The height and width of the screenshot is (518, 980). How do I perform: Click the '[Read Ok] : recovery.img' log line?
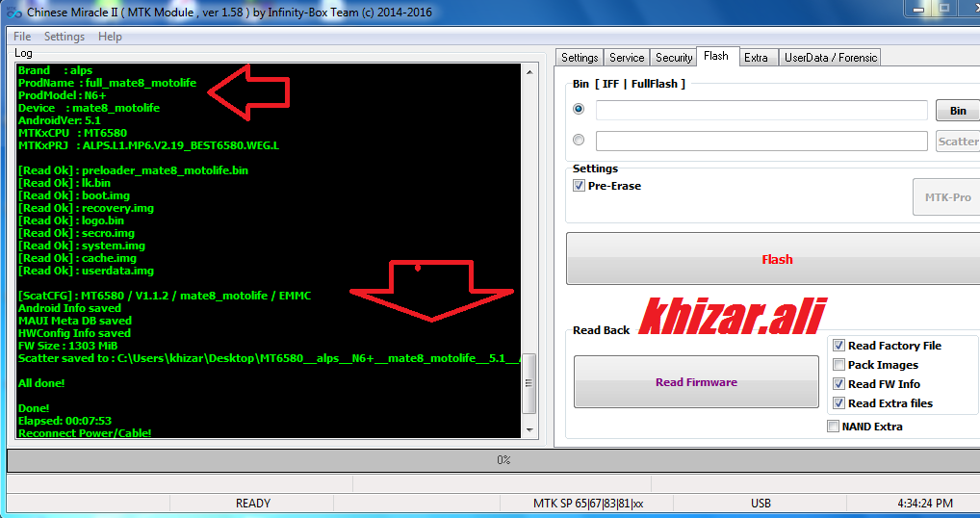click(86, 208)
